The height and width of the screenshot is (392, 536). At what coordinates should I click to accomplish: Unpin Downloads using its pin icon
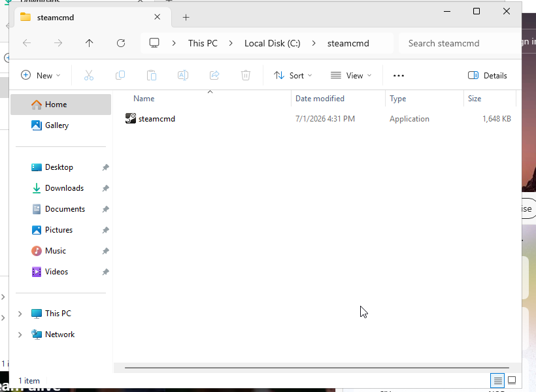(x=106, y=188)
